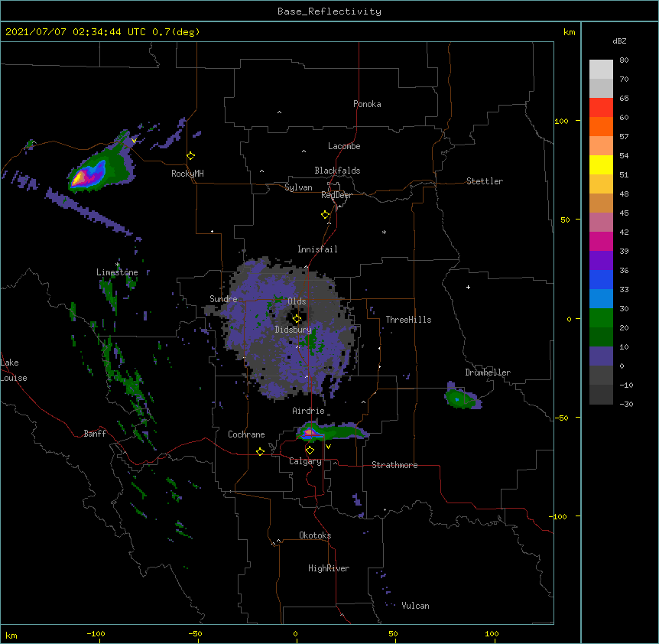Image resolution: width=659 pixels, height=644 pixels.
Task: Click the Lacombe city label
Action: (344, 146)
